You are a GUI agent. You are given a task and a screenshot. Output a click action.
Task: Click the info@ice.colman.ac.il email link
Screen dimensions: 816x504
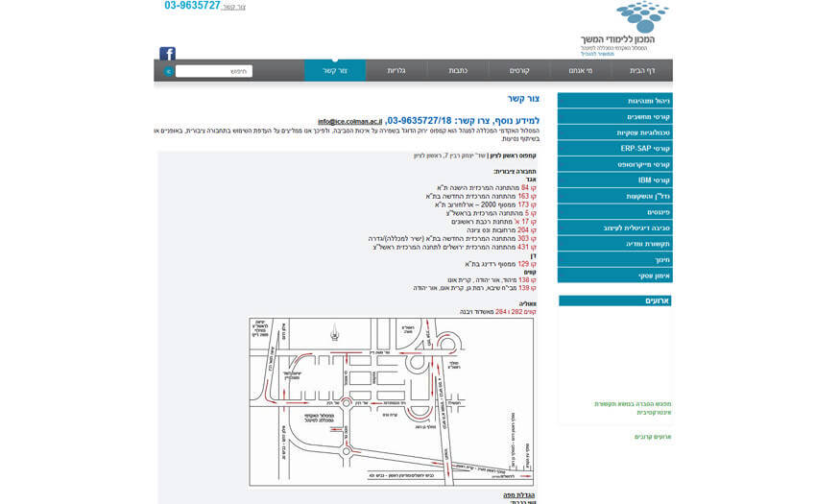[x=349, y=121]
